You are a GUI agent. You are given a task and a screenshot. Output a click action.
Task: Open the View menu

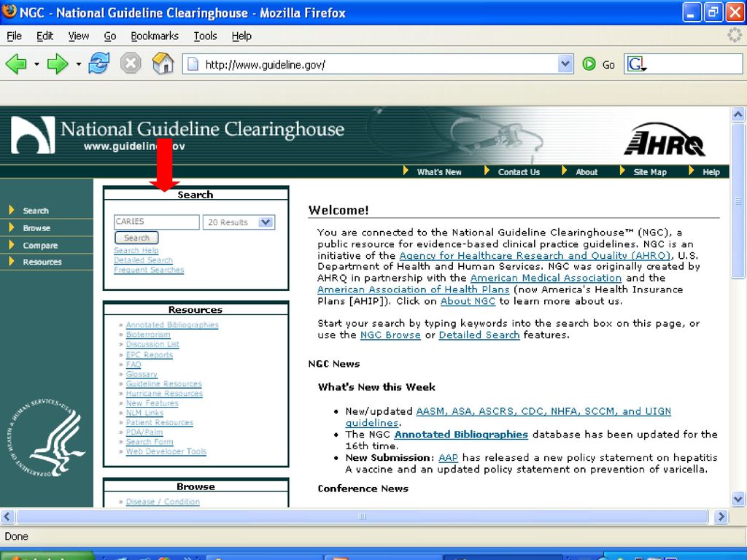pos(79,36)
